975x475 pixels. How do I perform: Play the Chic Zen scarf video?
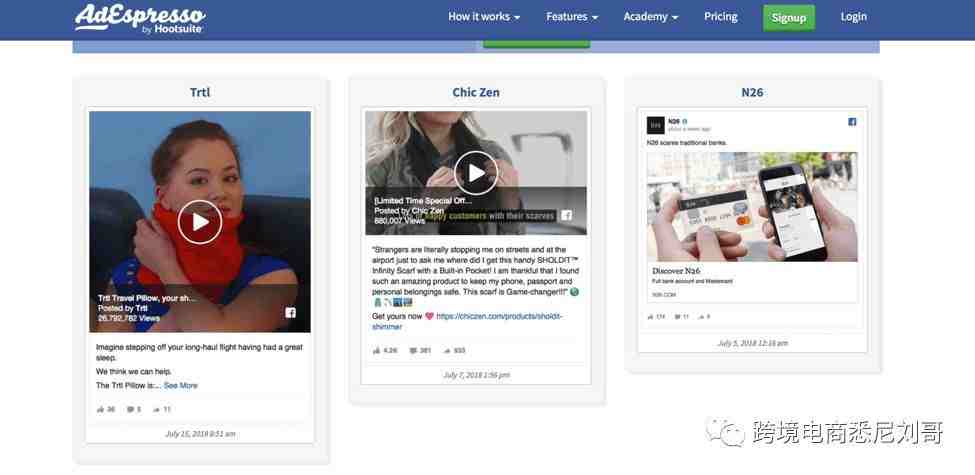coord(476,173)
